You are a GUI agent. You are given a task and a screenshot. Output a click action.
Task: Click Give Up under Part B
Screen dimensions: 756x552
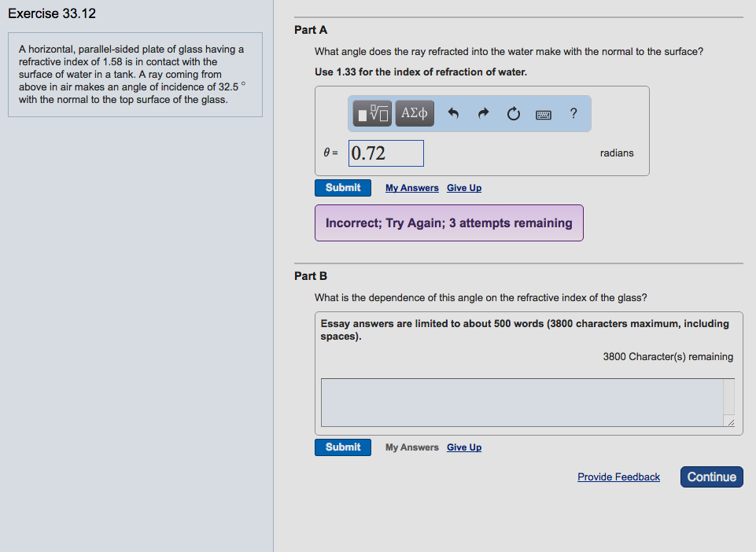pos(464,447)
